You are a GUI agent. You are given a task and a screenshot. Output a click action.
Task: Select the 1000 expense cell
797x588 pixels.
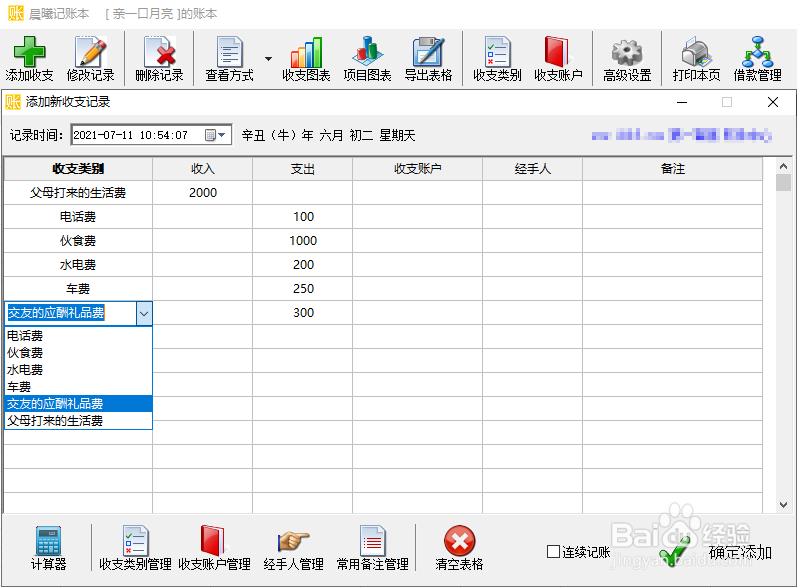[x=302, y=240]
